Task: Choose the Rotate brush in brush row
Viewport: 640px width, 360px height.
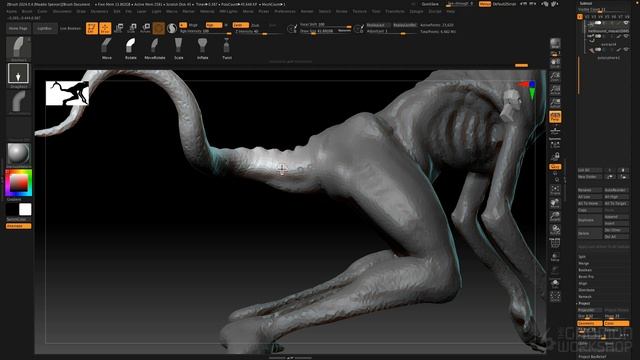Action: coord(131,49)
